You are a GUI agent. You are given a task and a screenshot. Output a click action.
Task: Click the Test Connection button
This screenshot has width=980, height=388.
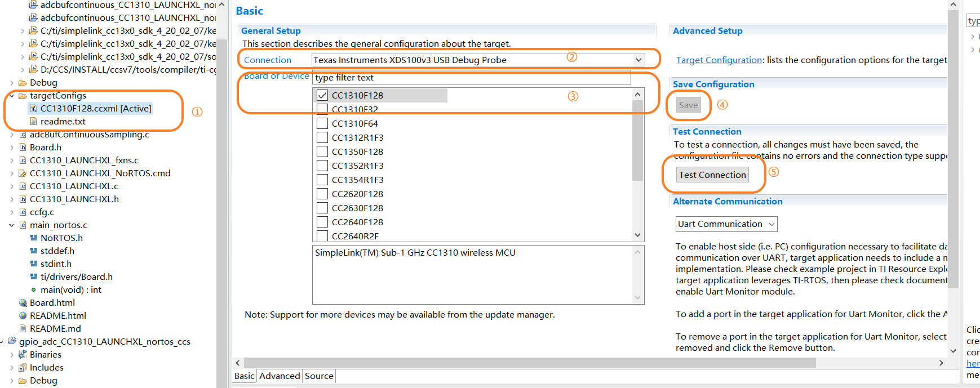coord(712,175)
